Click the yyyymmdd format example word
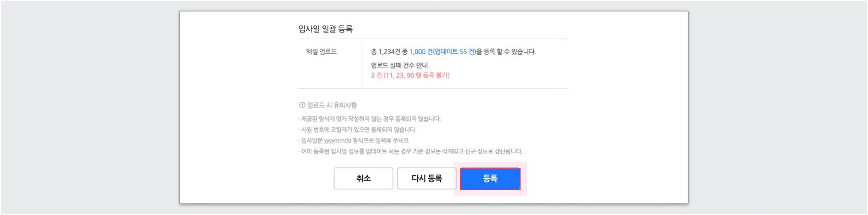 pyautogui.click(x=337, y=141)
